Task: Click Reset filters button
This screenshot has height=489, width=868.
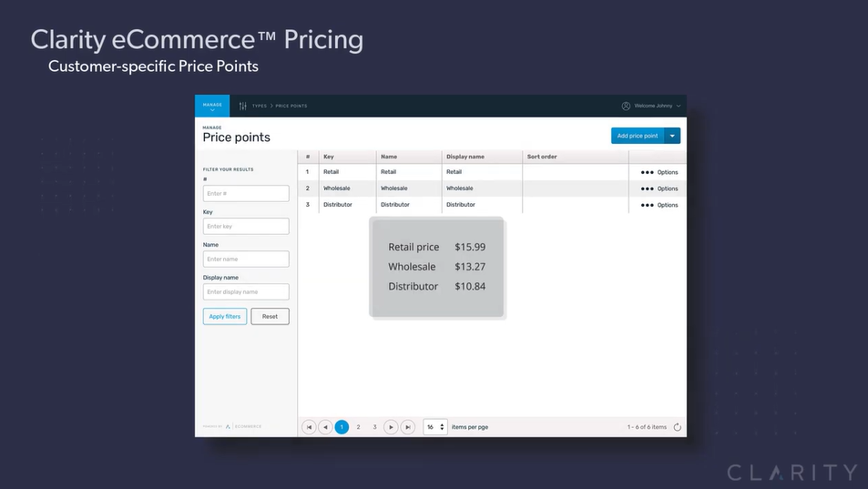Action: [x=271, y=316]
